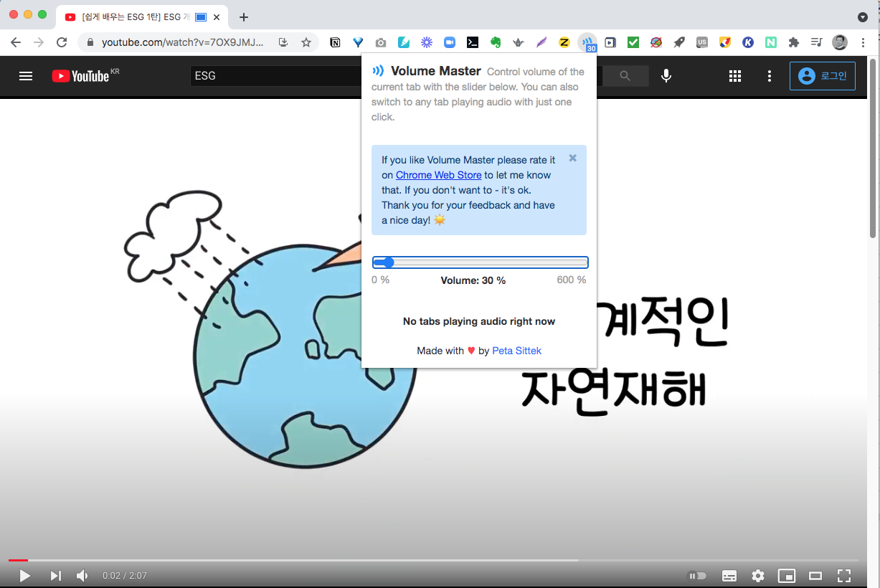Click the 로그인 sign-in button
The width and height of the screenshot is (880, 588).
[x=823, y=75]
